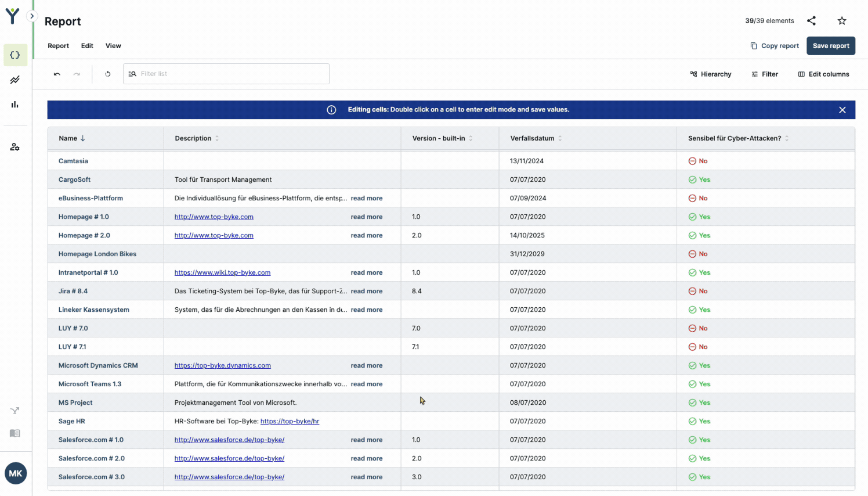Open the View menu

click(113, 46)
